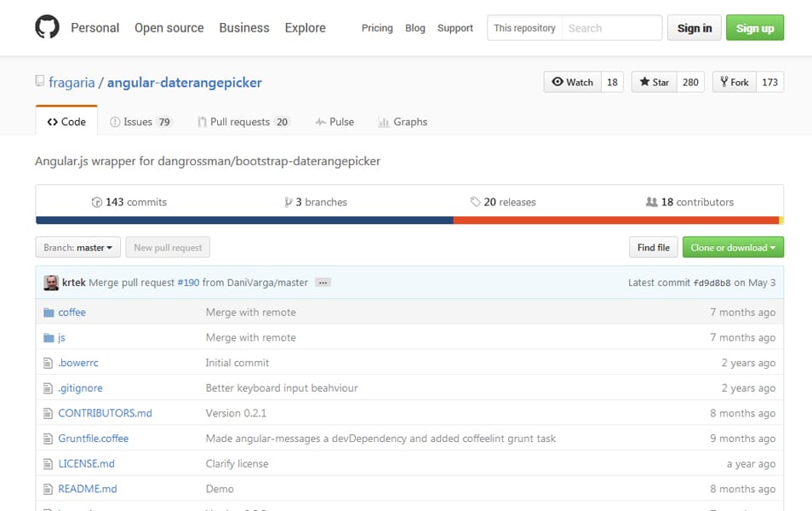
Task: Click the blue segment of language bar
Action: click(244, 221)
